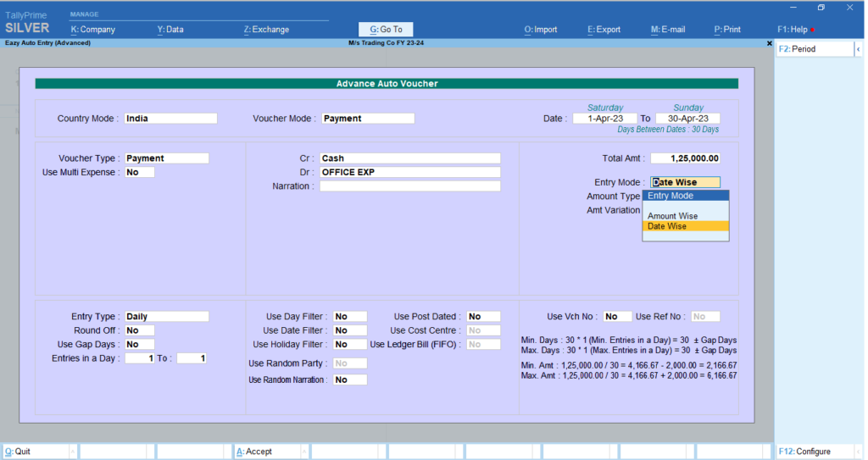The width and height of the screenshot is (868, 460).
Task: Open the Print menu in the top bar
Action: pyautogui.click(x=727, y=30)
